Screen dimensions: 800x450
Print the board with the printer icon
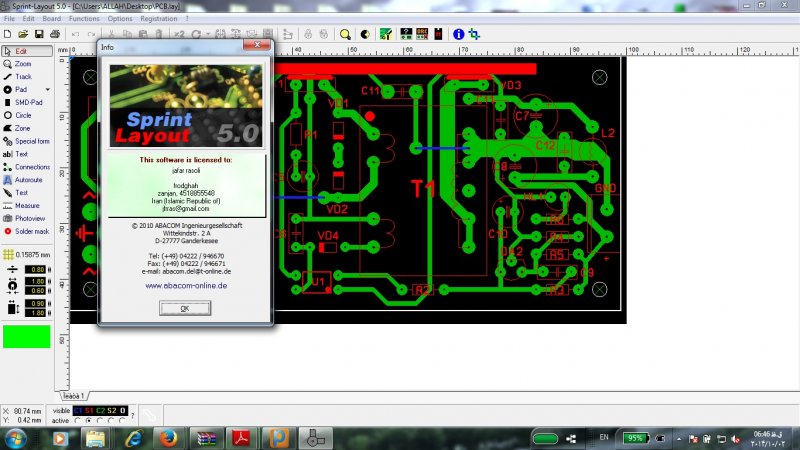pos(55,34)
